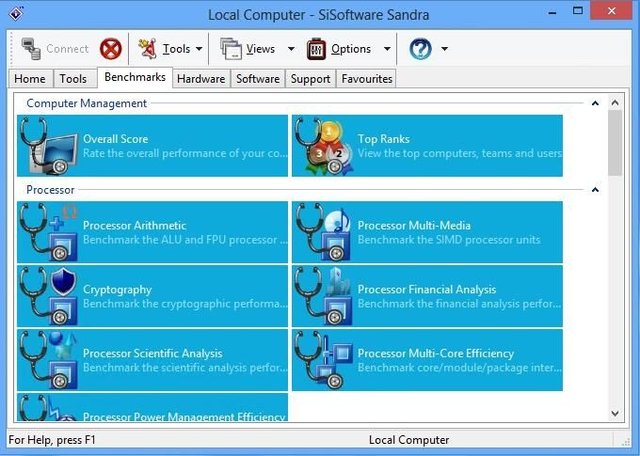Click 'Local Computer' in status bar
The width and height of the screenshot is (640, 456).
point(409,440)
